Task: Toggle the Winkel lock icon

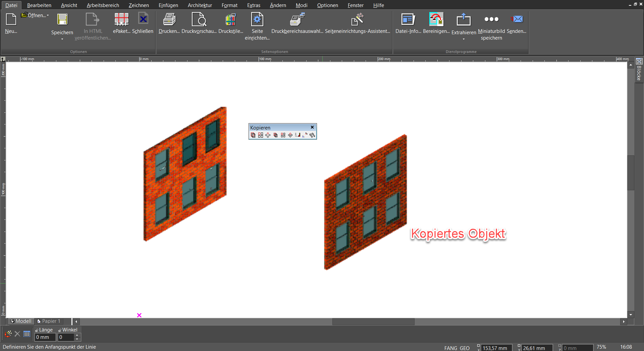Action: pyautogui.click(x=60, y=331)
